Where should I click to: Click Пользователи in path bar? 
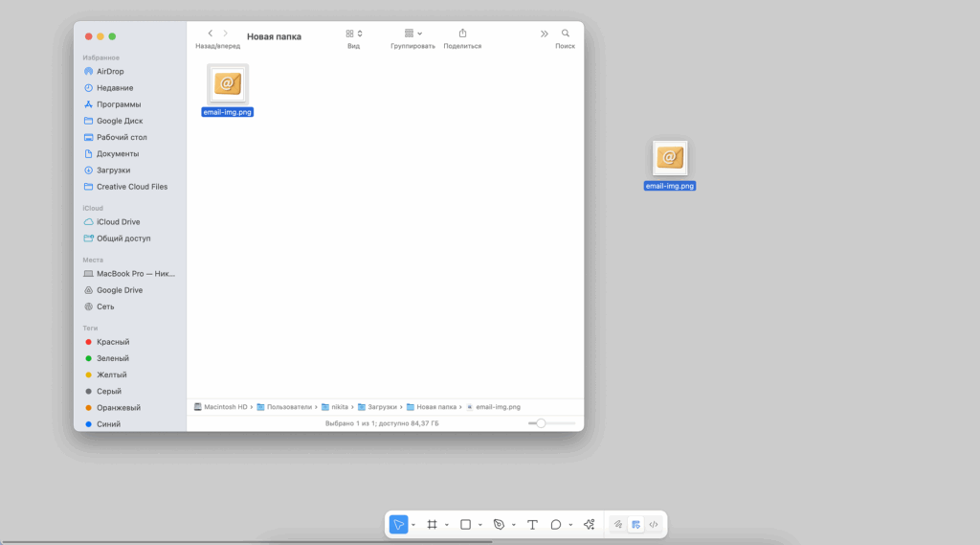(284, 407)
